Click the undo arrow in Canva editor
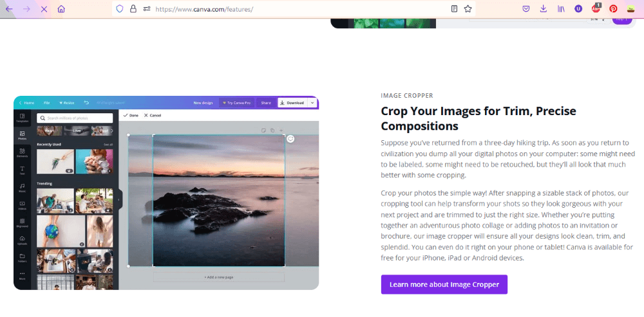644x317 pixels. coord(86,102)
